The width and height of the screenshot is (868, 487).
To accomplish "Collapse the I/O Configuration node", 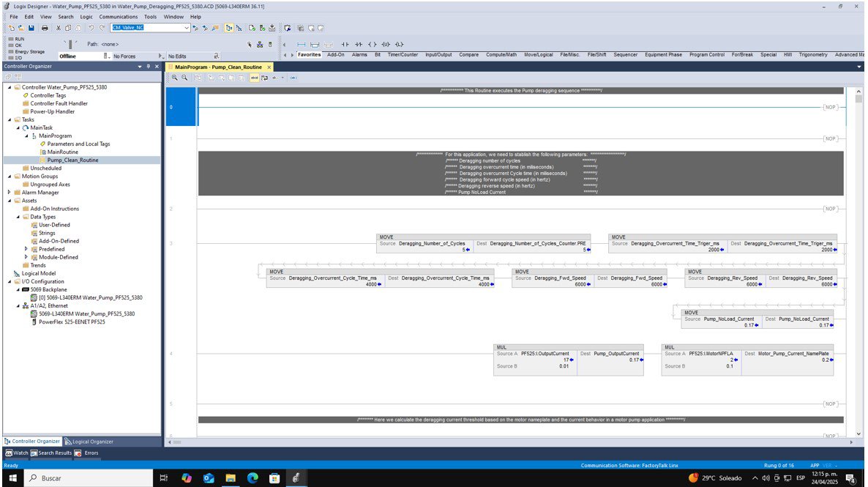I will (10, 281).
